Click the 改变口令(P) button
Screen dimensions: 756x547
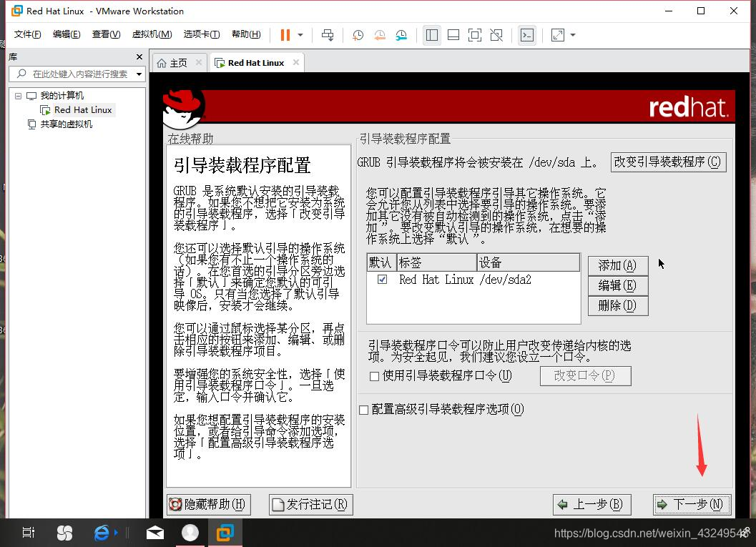coord(585,376)
